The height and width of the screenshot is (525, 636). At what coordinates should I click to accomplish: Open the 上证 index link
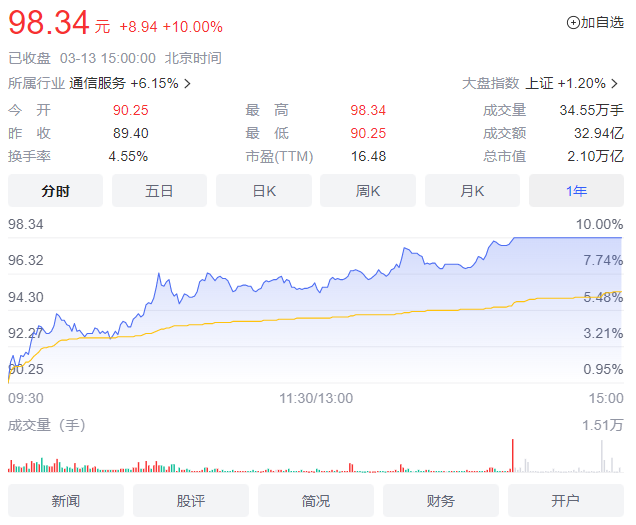[539, 83]
